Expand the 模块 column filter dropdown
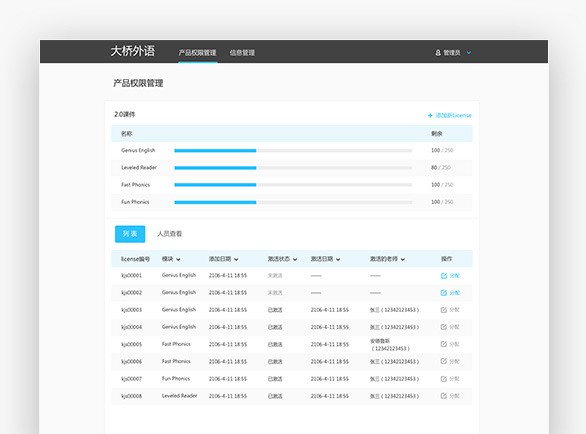Viewport: 586px width, 434px height. [x=178, y=259]
